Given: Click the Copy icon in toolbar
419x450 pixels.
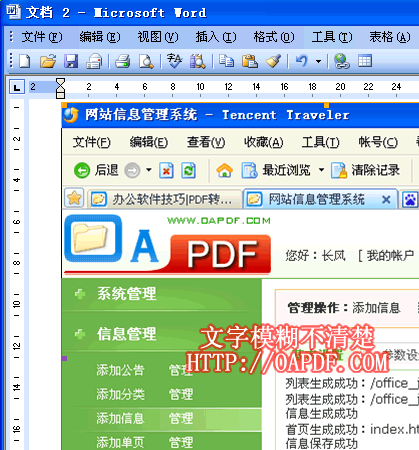Looking at the screenshot, I should (226, 61).
